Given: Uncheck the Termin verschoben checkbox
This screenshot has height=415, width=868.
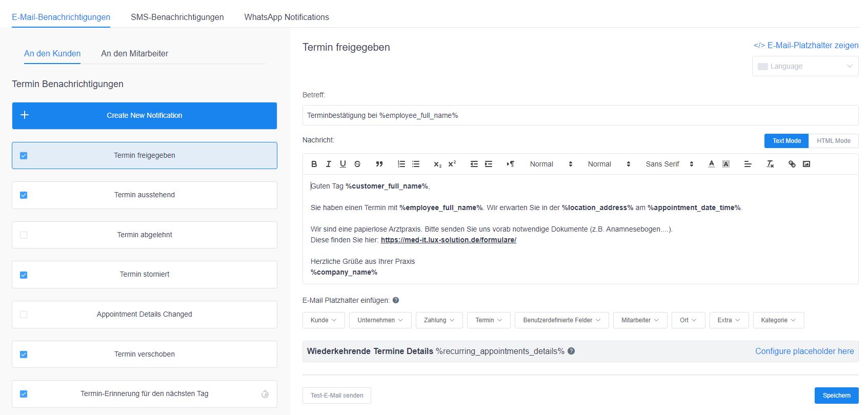Looking at the screenshot, I should tap(24, 355).
